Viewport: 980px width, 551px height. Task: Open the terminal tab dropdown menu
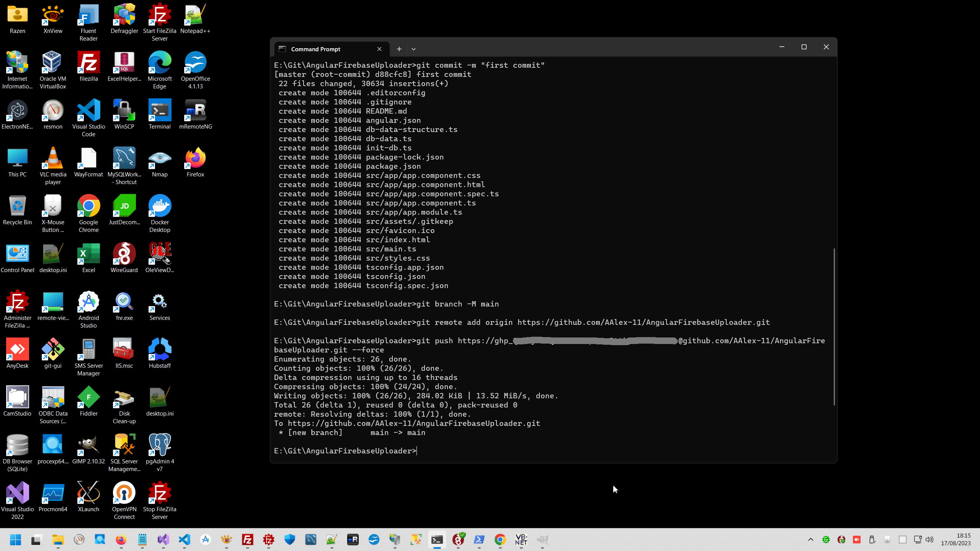413,49
